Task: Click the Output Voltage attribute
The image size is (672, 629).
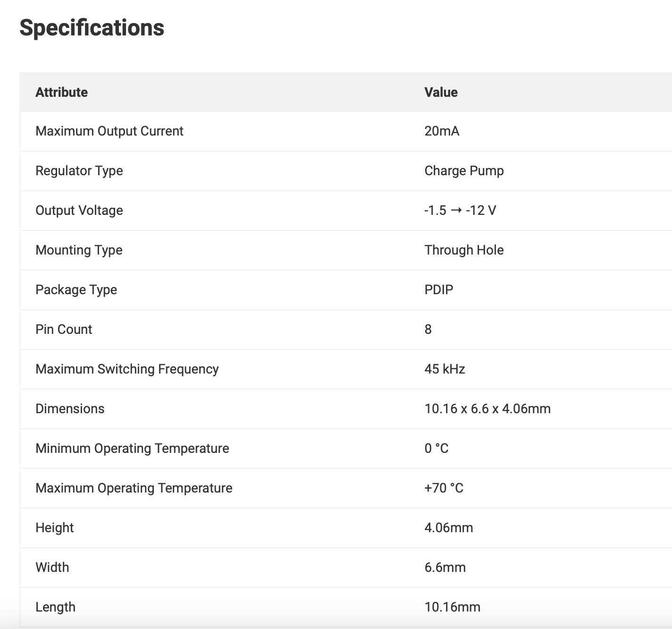Action: pyautogui.click(x=79, y=211)
